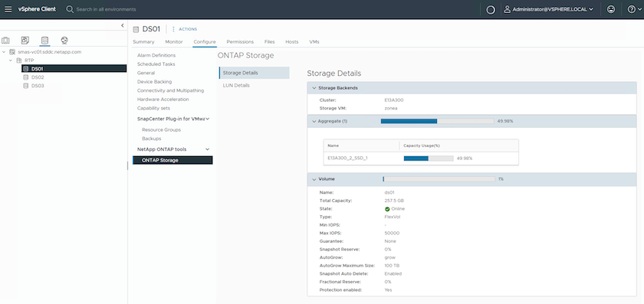Click the refresh circle icon in header

coord(491,9)
